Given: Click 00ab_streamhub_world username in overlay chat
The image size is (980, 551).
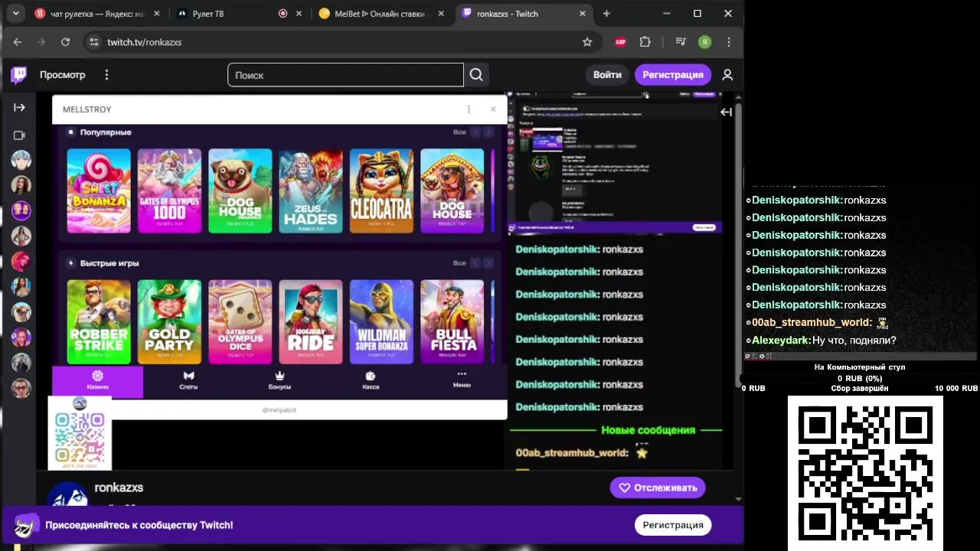Looking at the screenshot, I should pyautogui.click(x=812, y=322).
